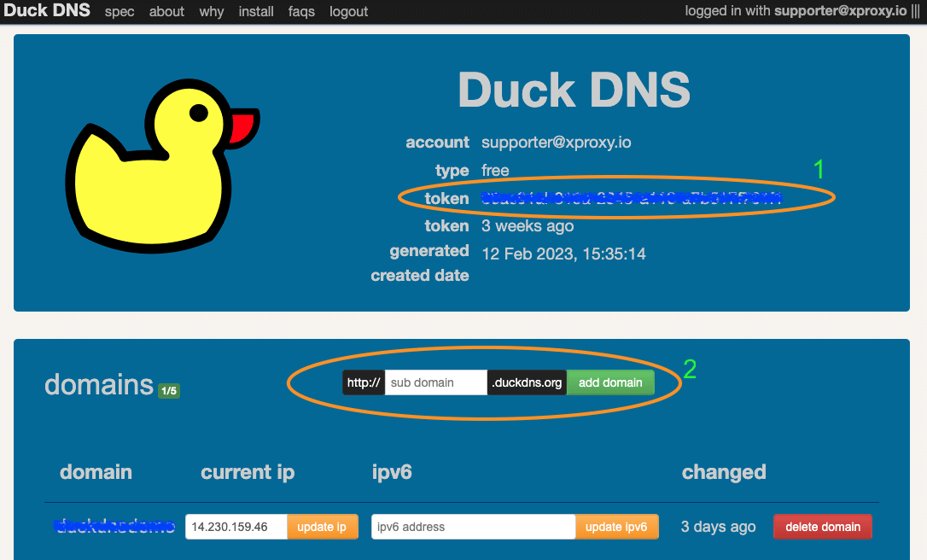Screen dimensions: 927x560
Task: Click the ipv6 column header
Action: (392, 472)
